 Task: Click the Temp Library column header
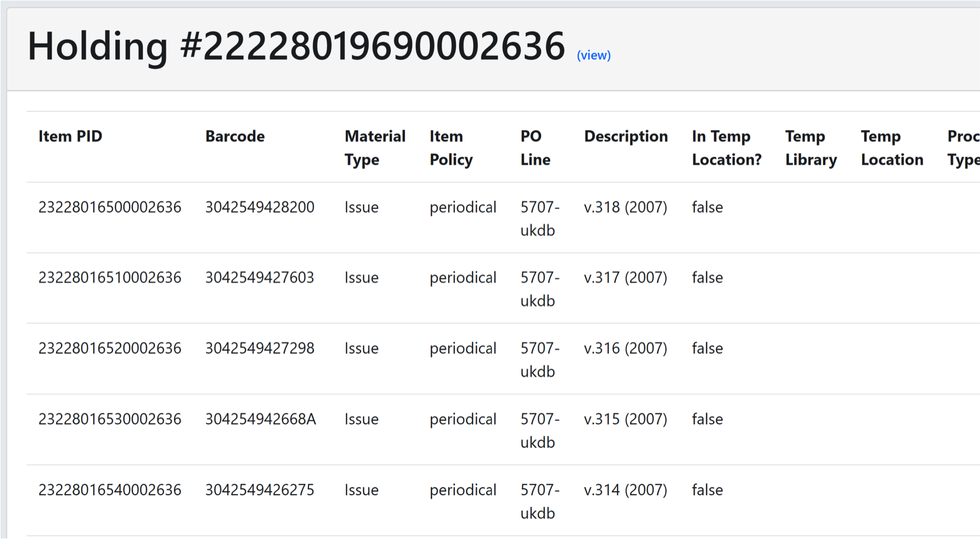click(x=811, y=147)
